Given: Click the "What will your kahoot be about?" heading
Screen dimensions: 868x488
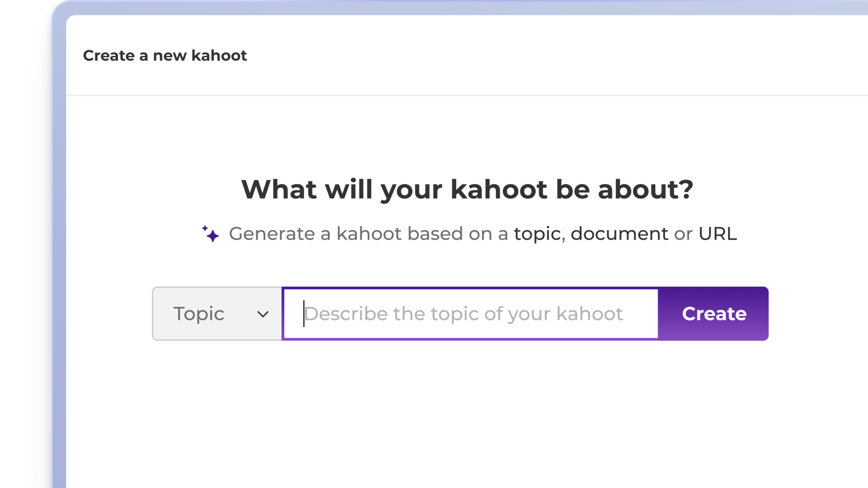Looking at the screenshot, I should tap(467, 189).
